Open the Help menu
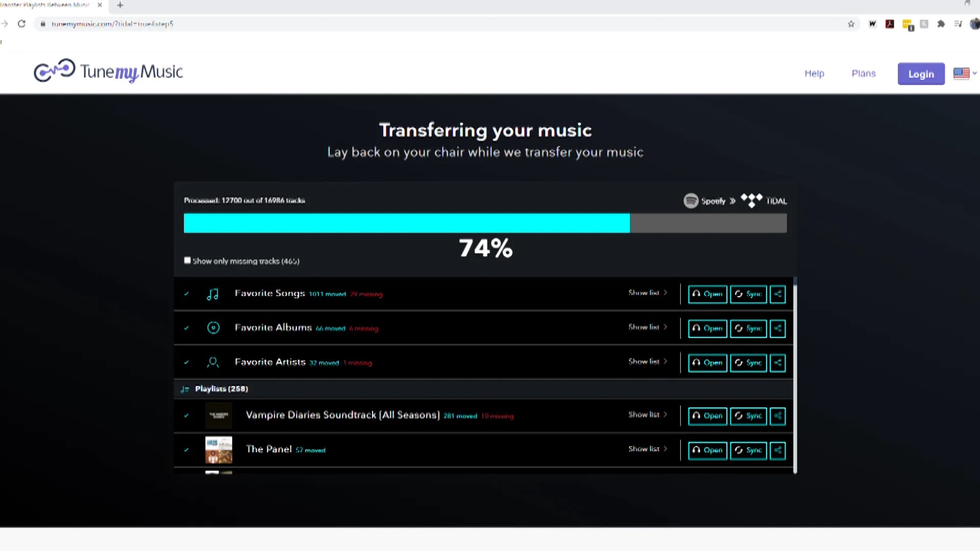980x551 pixels. point(814,73)
